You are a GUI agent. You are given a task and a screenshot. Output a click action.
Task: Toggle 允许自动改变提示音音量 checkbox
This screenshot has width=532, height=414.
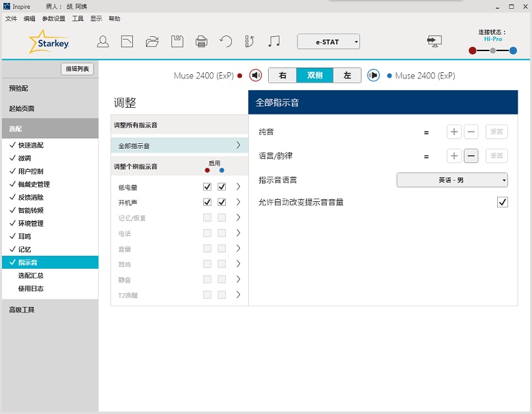click(x=503, y=202)
